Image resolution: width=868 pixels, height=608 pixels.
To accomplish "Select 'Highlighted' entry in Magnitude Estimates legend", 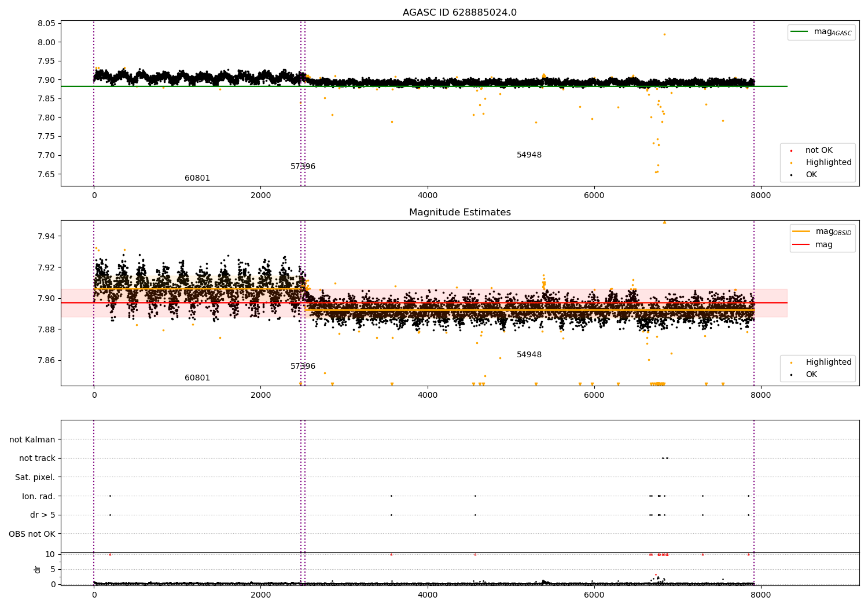I will point(829,362).
